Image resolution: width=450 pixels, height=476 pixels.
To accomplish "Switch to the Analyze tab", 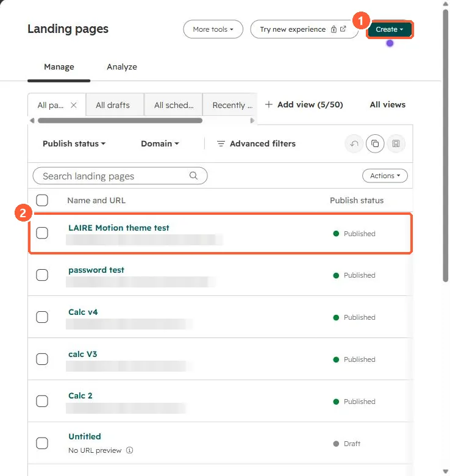I will pyautogui.click(x=121, y=67).
